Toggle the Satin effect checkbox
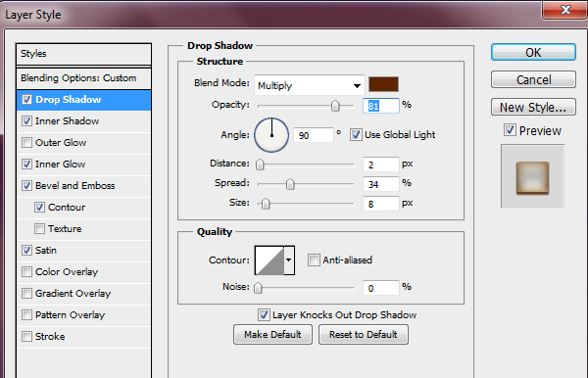Viewport: 588px width, 378px height. [26, 251]
